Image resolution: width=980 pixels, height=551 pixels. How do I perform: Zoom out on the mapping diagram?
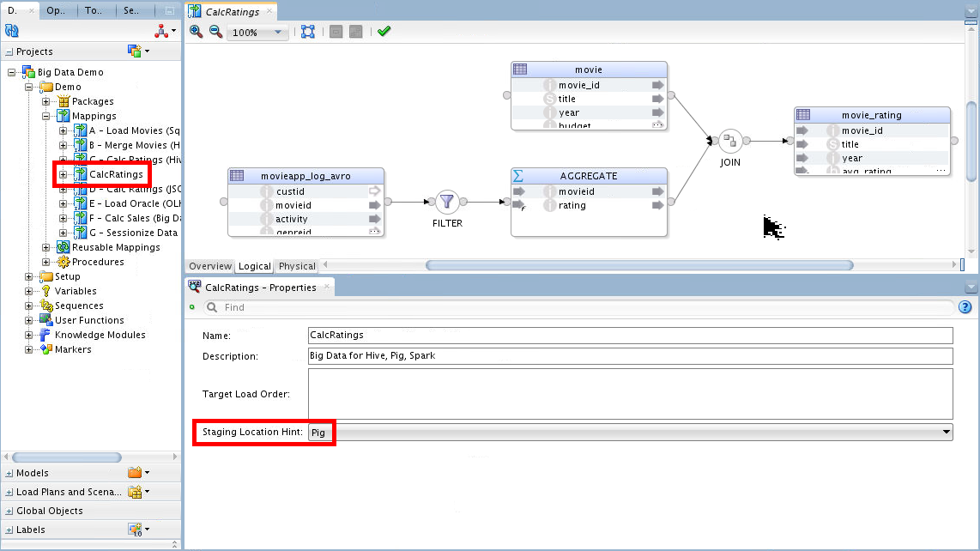click(215, 31)
